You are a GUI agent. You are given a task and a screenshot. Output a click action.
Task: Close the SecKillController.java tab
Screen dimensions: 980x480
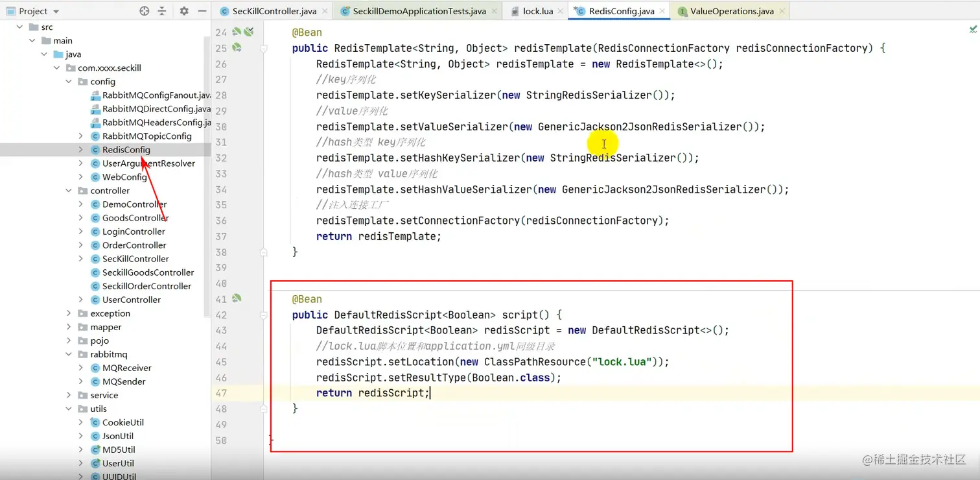(325, 11)
